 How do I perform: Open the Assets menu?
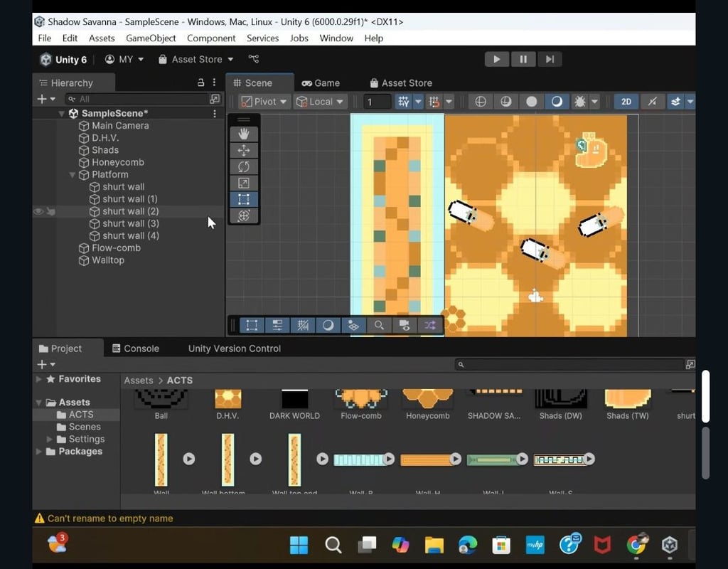coord(102,38)
